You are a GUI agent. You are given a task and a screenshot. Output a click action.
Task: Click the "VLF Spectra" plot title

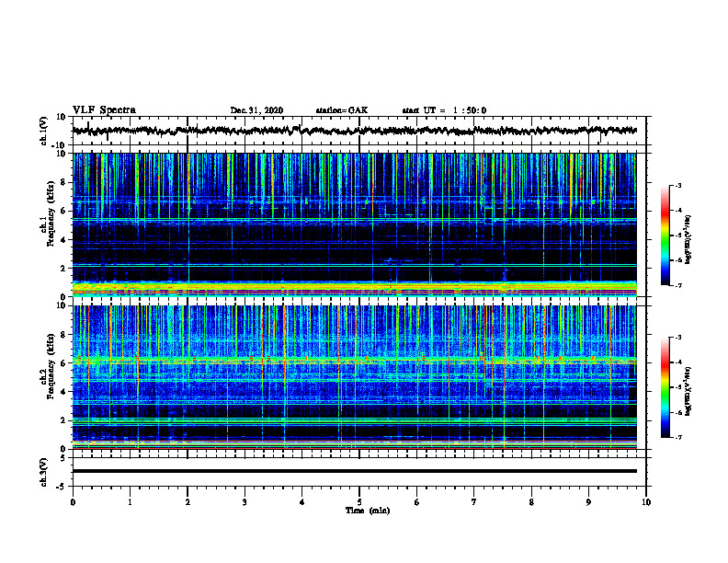(x=104, y=110)
